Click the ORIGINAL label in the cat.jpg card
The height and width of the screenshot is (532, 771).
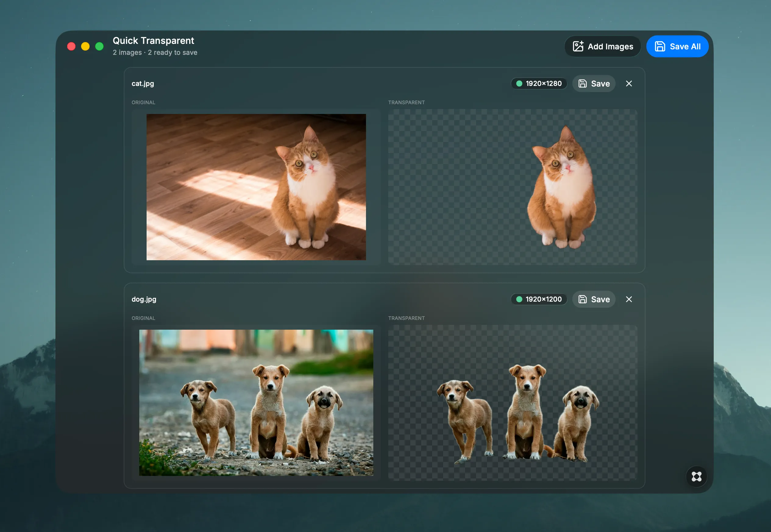click(x=143, y=103)
